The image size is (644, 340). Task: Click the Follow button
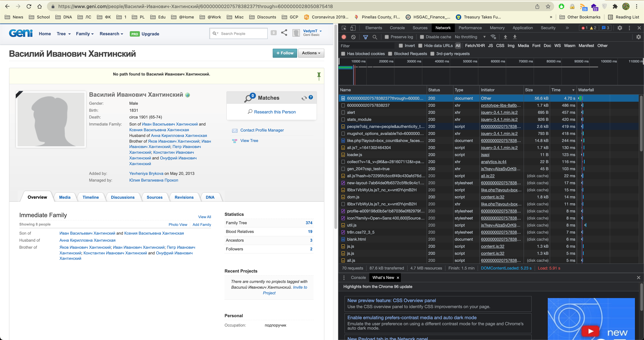click(285, 53)
